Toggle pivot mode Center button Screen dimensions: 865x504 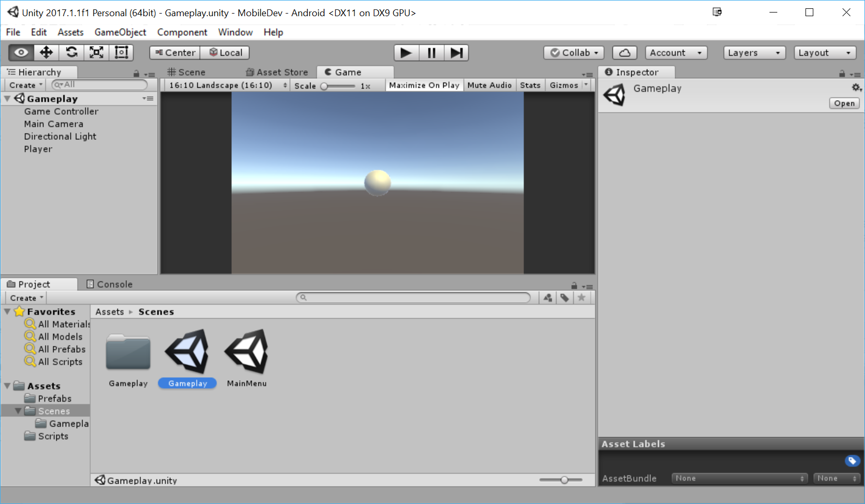175,53
